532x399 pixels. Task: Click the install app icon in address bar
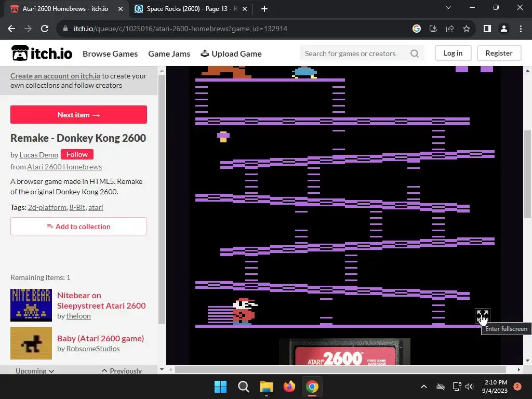(x=433, y=29)
